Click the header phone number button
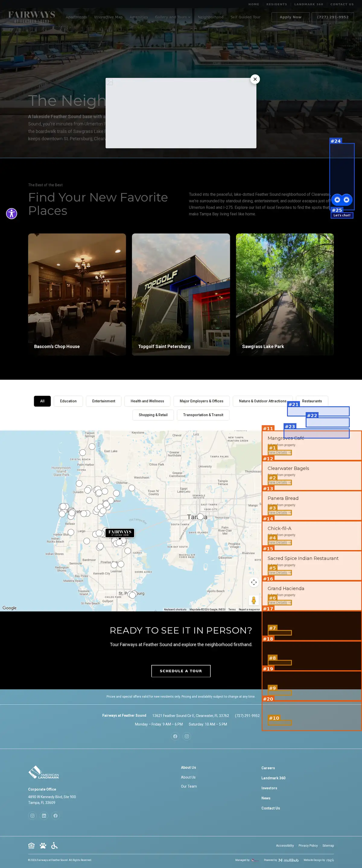Image resolution: width=362 pixels, height=868 pixels. 333,17
